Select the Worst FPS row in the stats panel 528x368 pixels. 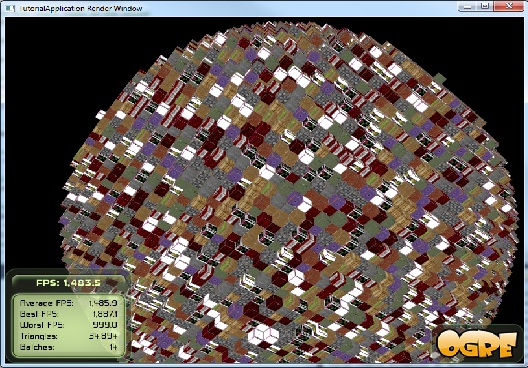pos(68,325)
